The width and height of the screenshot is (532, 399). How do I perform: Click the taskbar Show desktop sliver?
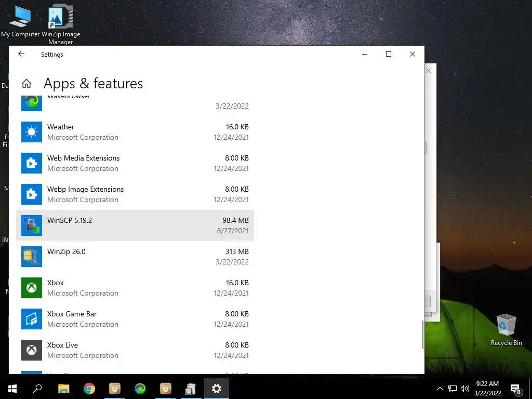tap(530, 388)
